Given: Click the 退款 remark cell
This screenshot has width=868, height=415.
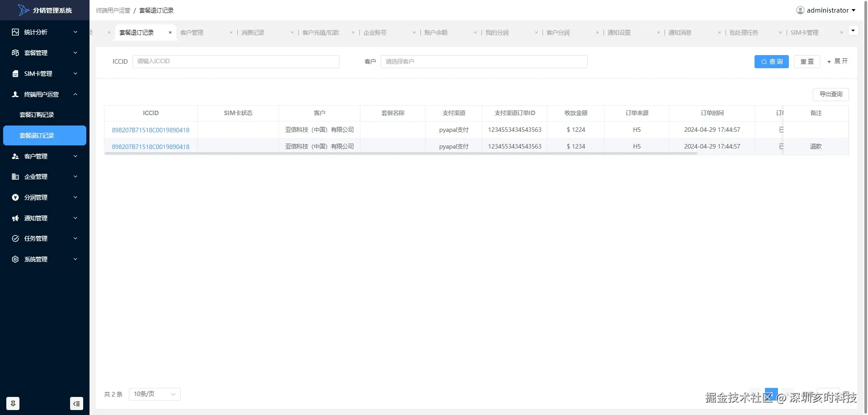Looking at the screenshot, I should 816,146.
